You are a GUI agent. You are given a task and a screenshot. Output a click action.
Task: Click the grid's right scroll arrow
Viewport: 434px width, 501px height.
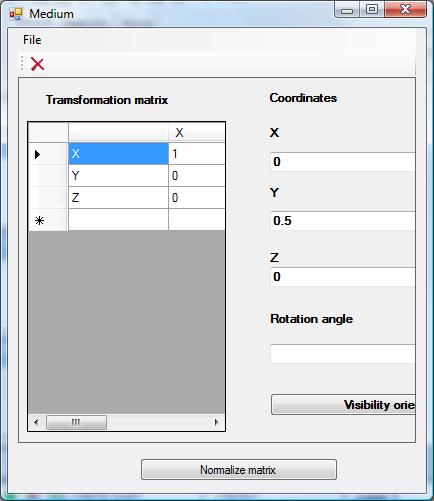217,422
